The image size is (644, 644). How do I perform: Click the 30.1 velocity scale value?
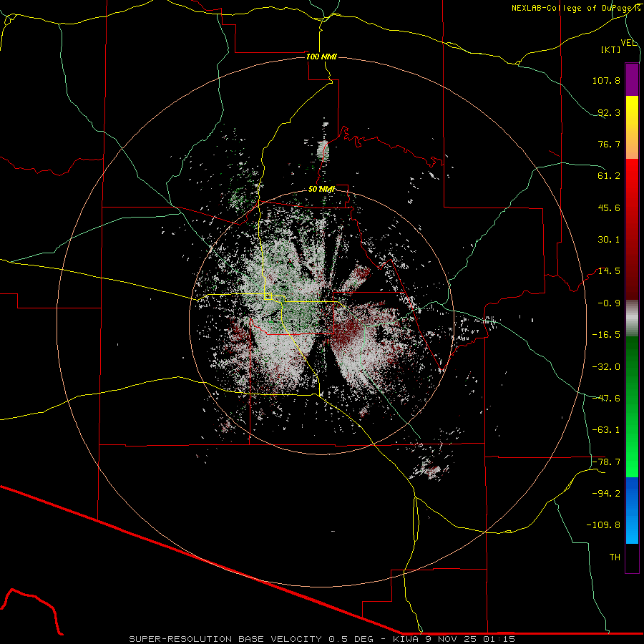[609, 240]
